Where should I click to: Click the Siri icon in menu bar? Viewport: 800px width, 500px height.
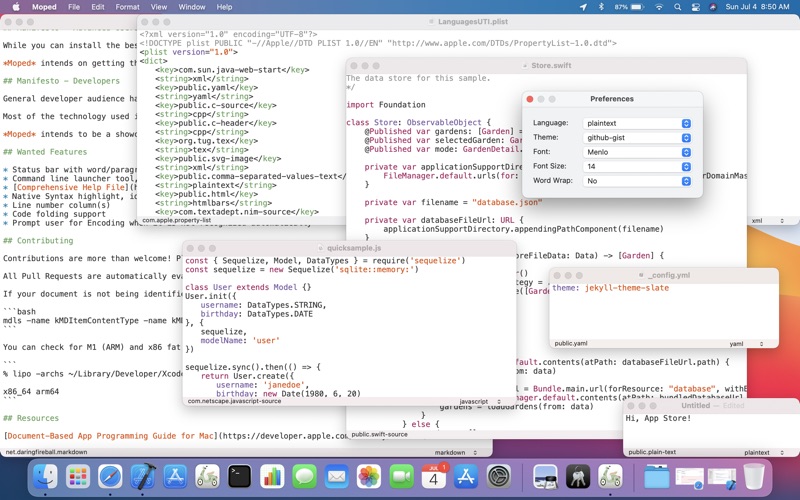(713, 7)
